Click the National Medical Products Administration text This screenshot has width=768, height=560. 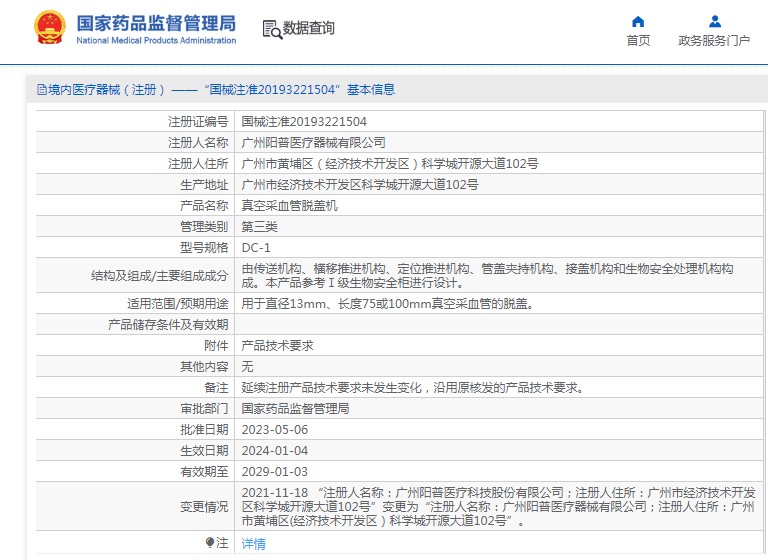[156, 41]
